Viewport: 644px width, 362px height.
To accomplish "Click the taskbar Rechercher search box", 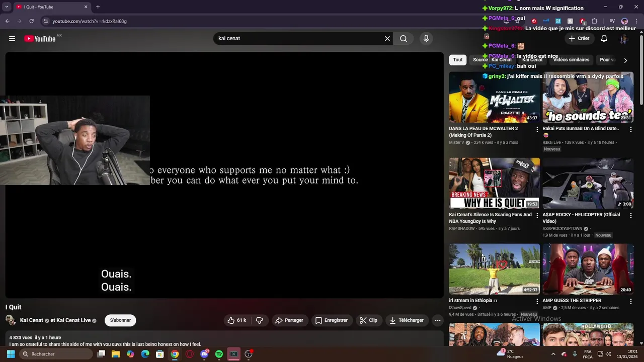I will (56, 354).
